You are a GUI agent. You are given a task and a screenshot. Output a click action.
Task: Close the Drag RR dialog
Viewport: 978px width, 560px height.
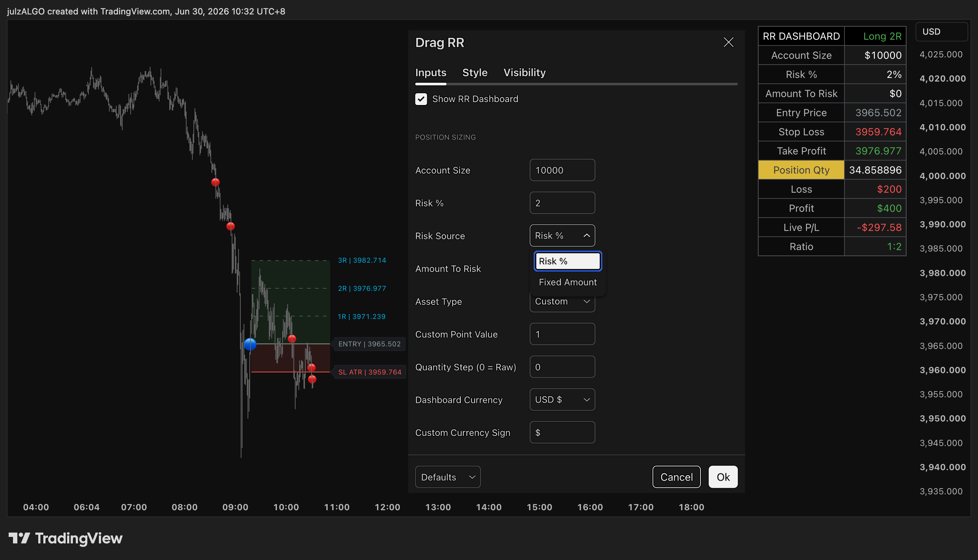pyautogui.click(x=728, y=42)
